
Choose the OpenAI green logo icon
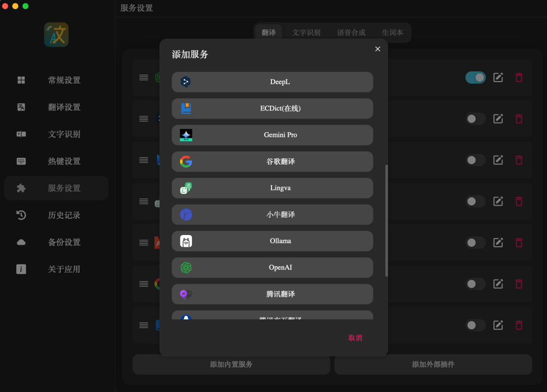[186, 267]
